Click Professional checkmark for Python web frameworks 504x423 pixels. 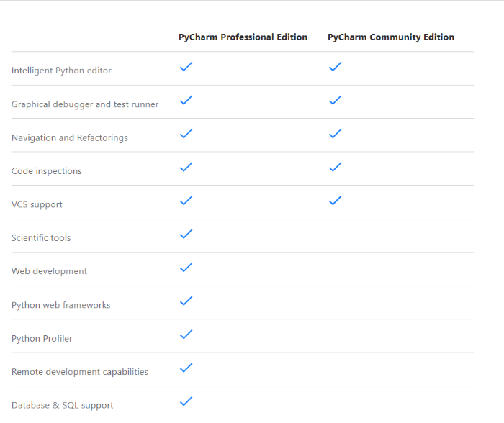[x=186, y=301]
